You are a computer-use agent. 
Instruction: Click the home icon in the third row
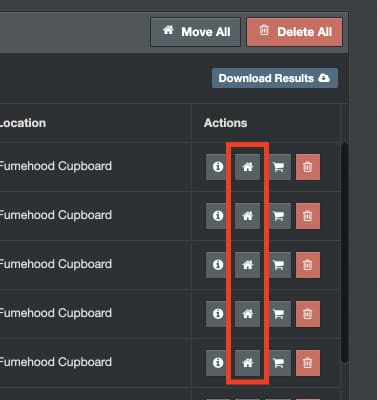[247, 265]
